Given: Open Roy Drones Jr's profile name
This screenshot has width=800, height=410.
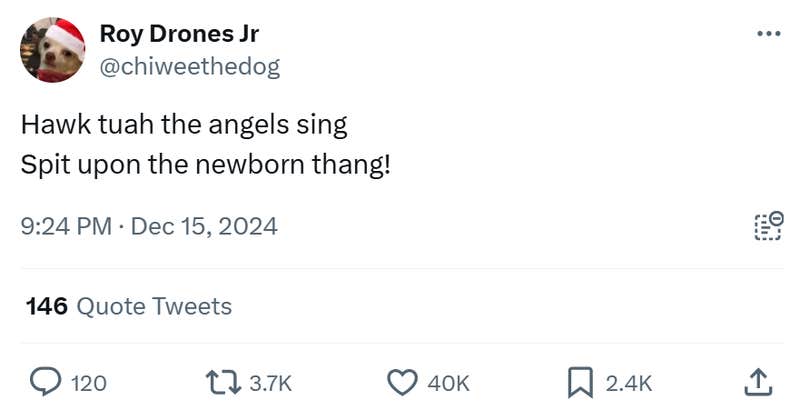Looking at the screenshot, I should tap(179, 34).
